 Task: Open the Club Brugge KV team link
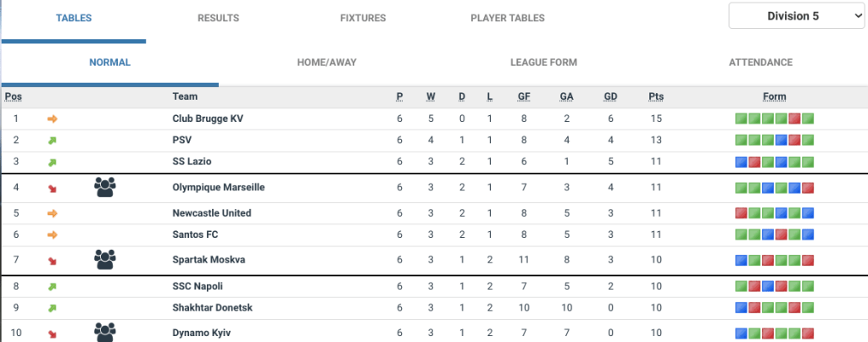(x=208, y=119)
